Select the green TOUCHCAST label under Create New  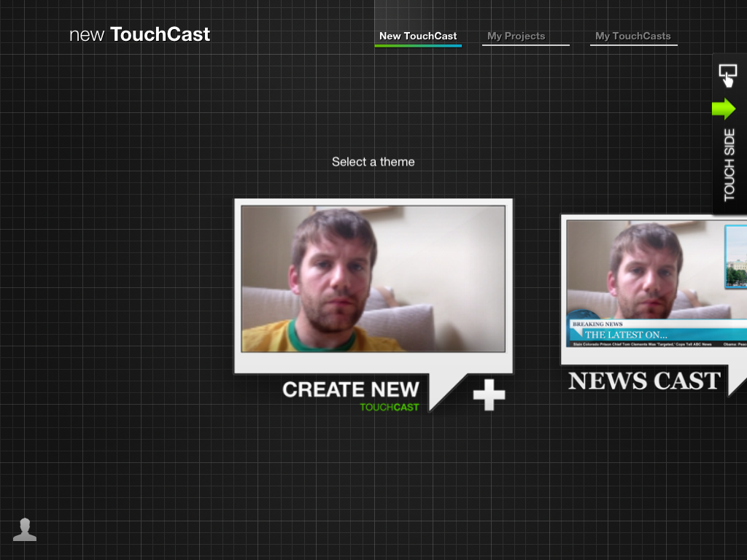click(390, 405)
